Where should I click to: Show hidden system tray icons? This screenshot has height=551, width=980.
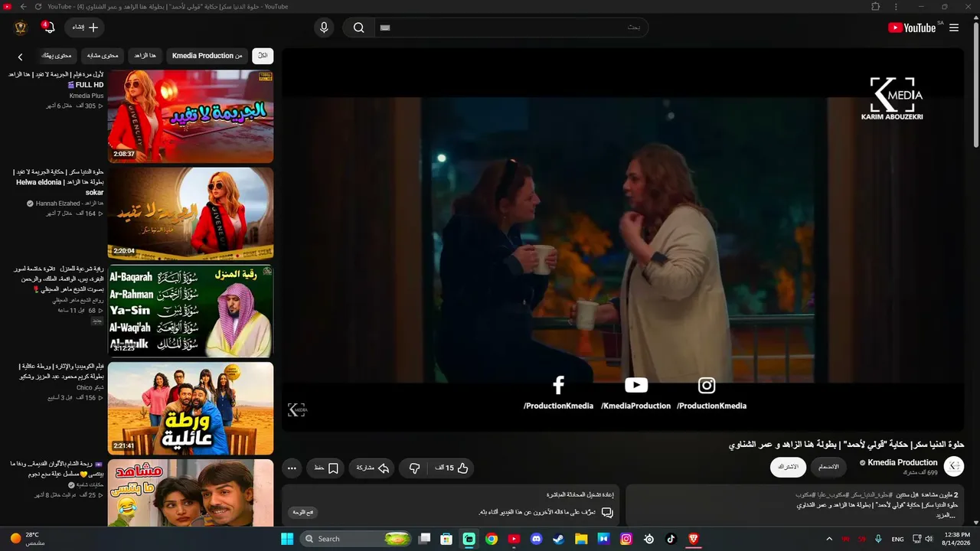click(829, 539)
